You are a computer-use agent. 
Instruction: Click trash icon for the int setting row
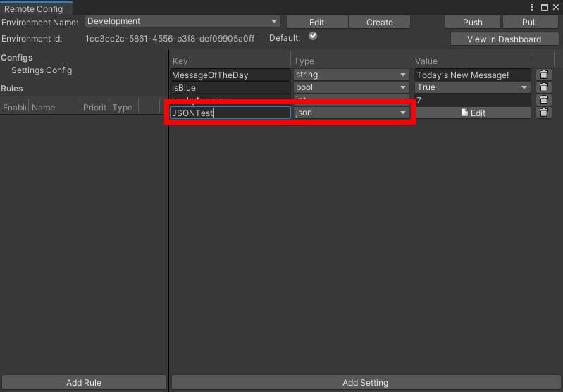(543, 100)
